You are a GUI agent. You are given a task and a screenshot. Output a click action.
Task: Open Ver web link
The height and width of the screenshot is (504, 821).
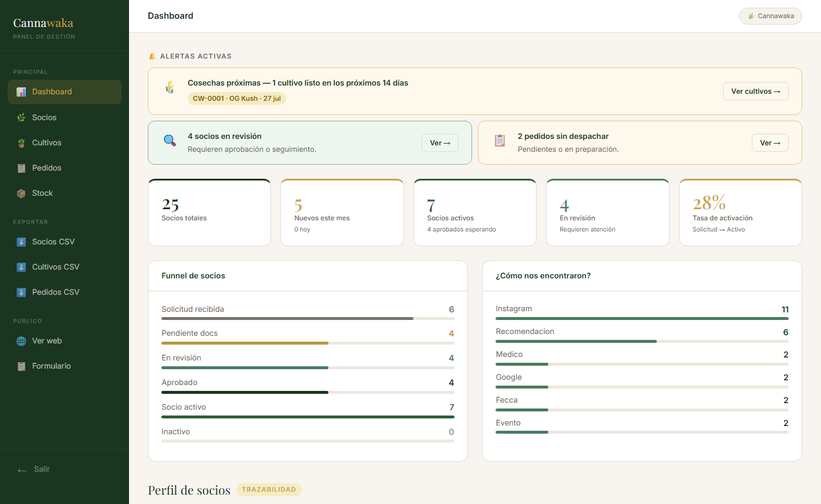point(65,341)
